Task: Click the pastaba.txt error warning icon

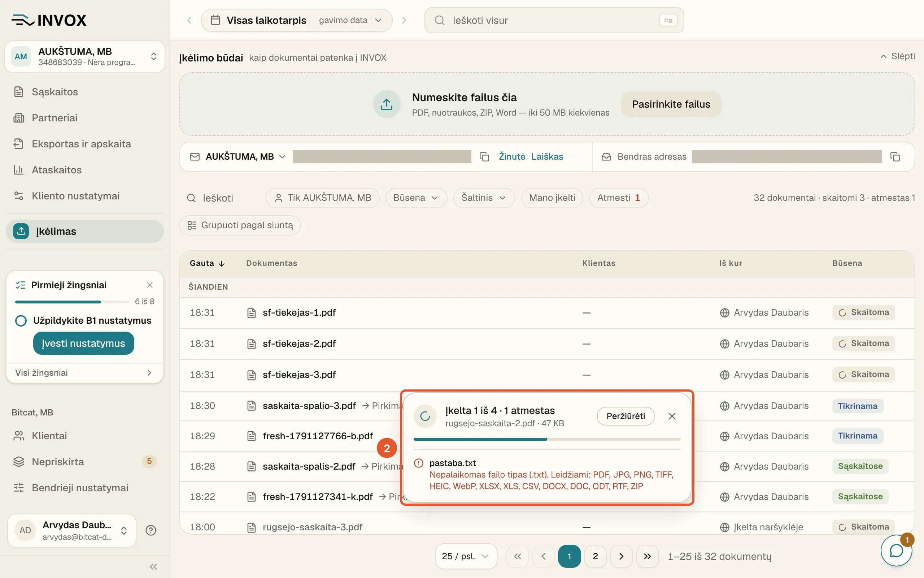Action: [x=418, y=463]
